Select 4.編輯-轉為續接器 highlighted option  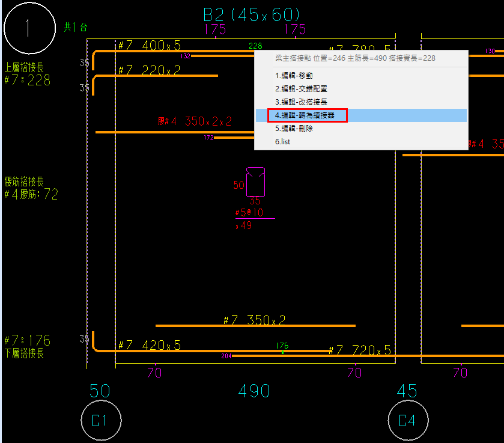[308, 115]
